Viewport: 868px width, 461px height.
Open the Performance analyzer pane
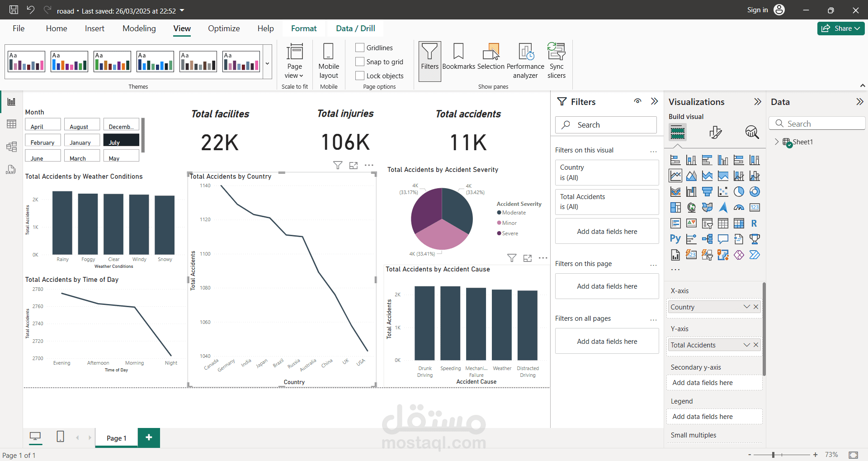point(525,61)
